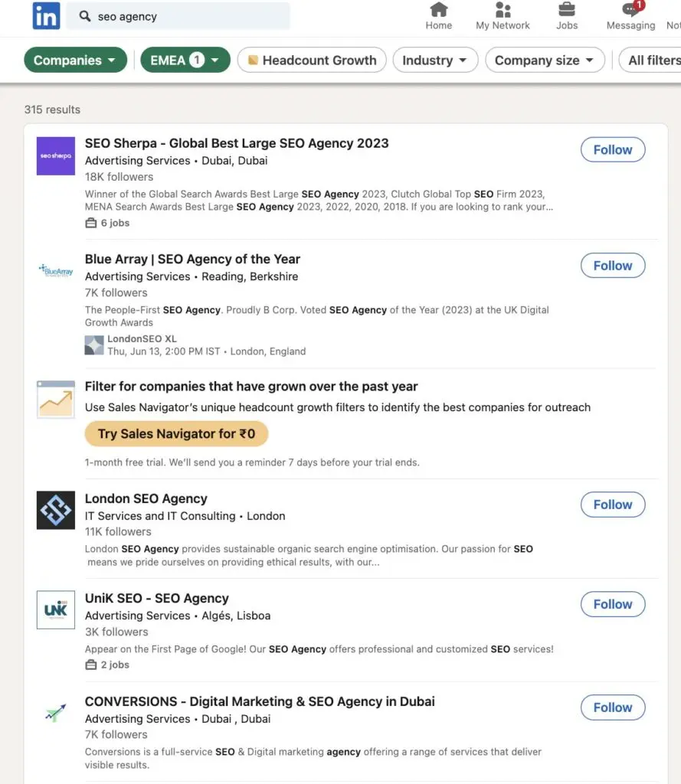
Task: Open the Company size dropdown
Action: tap(544, 60)
